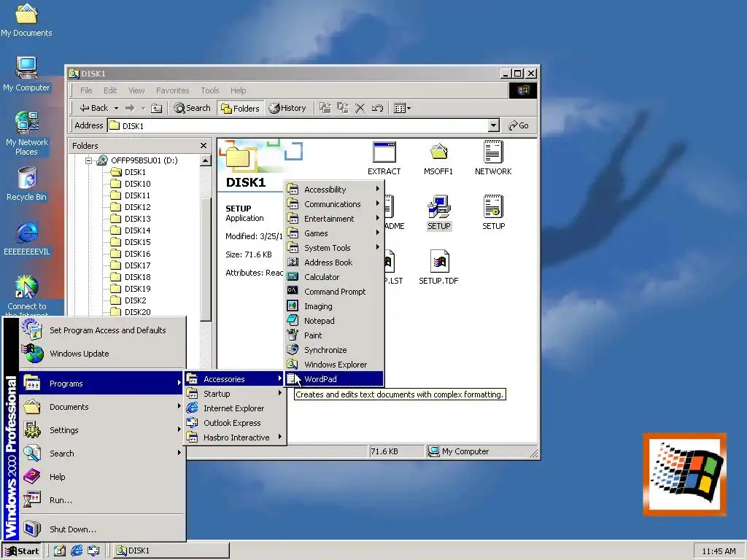
Task: Open Back history dropdown arrow
Action: tap(116, 108)
